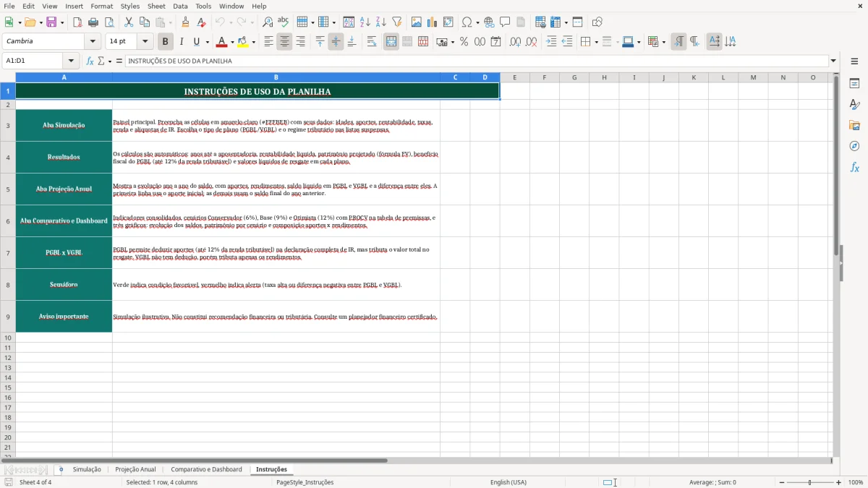Click the Copy icon
The width and height of the screenshot is (868, 488).
click(145, 22)
